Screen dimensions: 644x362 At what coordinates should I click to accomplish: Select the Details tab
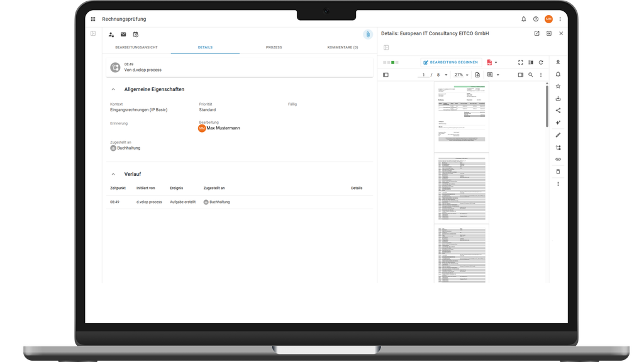coord(205,47)
